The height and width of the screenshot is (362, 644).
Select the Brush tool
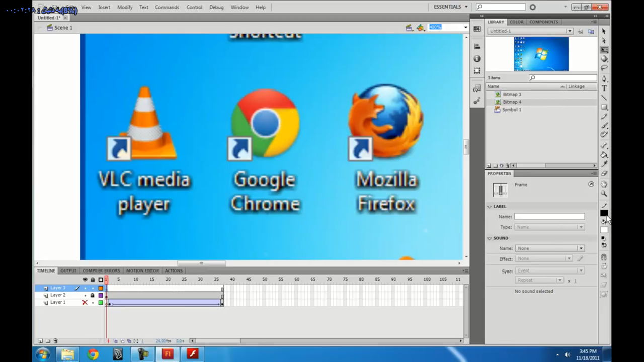pos(604,125)
